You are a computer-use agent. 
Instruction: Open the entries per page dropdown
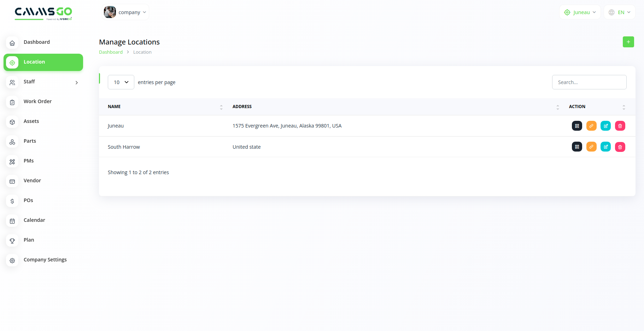(x=121, y=82)
